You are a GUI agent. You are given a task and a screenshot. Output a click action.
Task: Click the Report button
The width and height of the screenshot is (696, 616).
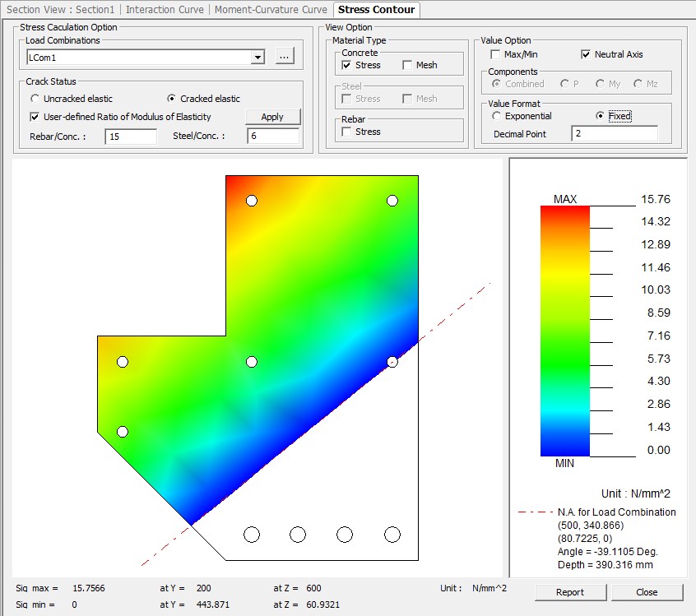[x=569, y=592]
